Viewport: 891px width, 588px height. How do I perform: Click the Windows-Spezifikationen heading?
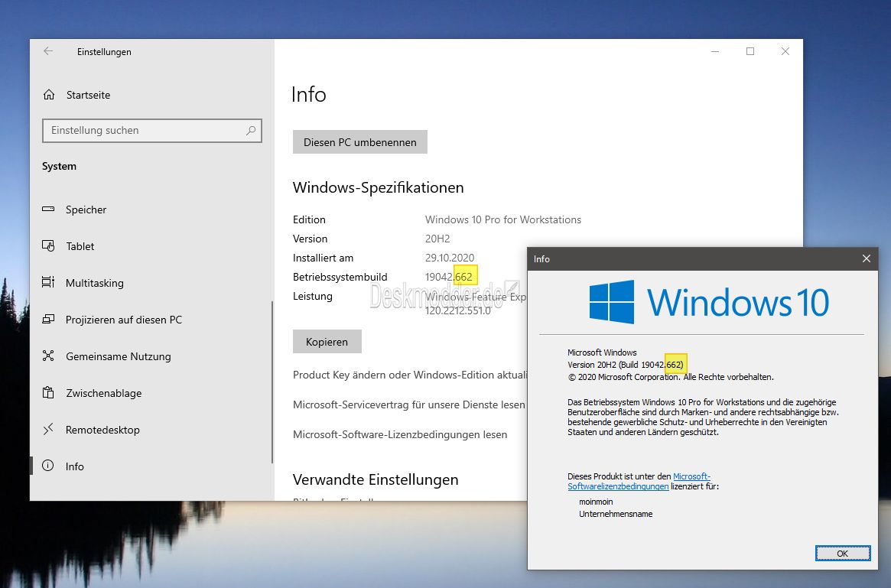coord(378,187)
